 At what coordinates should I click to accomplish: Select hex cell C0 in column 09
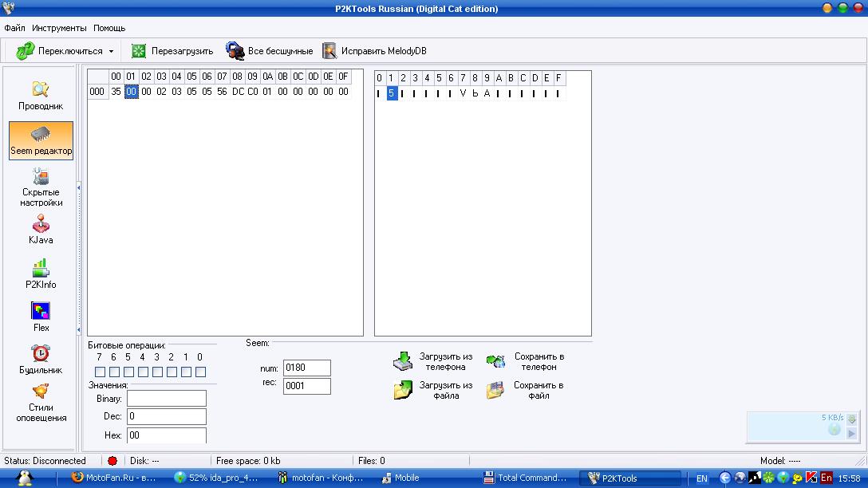point(252,92)
